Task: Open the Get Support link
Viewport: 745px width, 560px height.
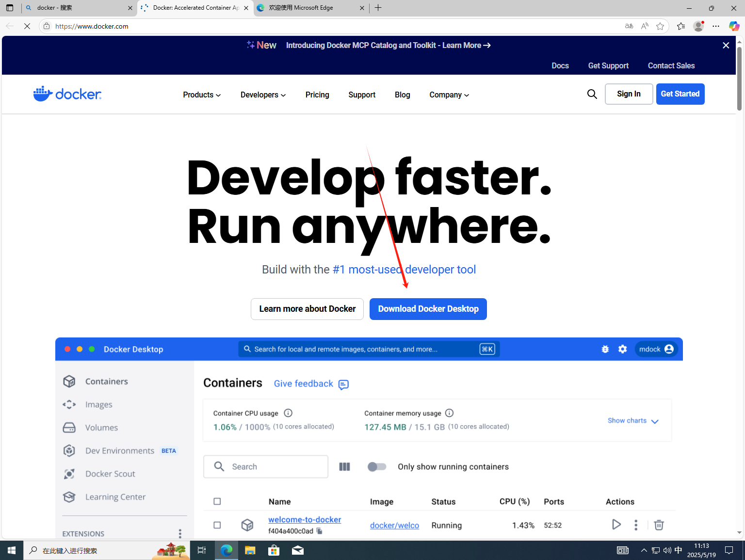Action: point(608,65)
